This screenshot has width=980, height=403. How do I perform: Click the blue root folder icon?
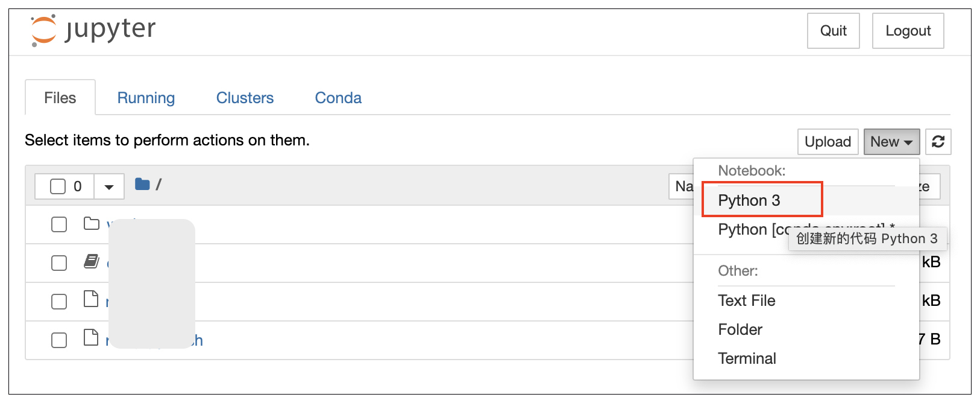click(x=142, y=185)
